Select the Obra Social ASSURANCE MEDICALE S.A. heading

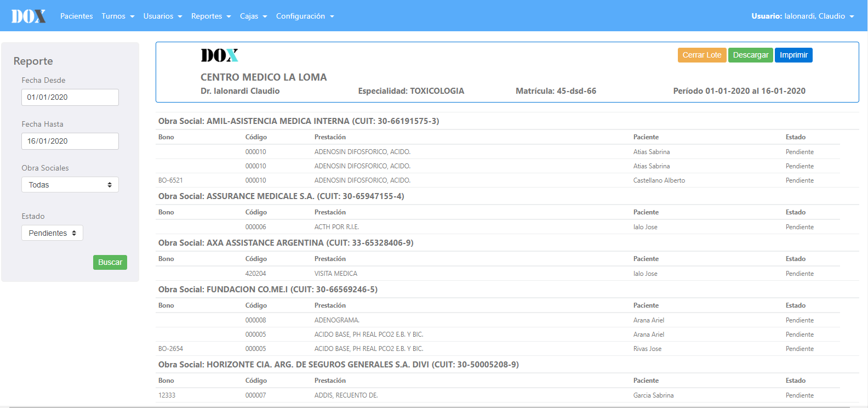281,196
